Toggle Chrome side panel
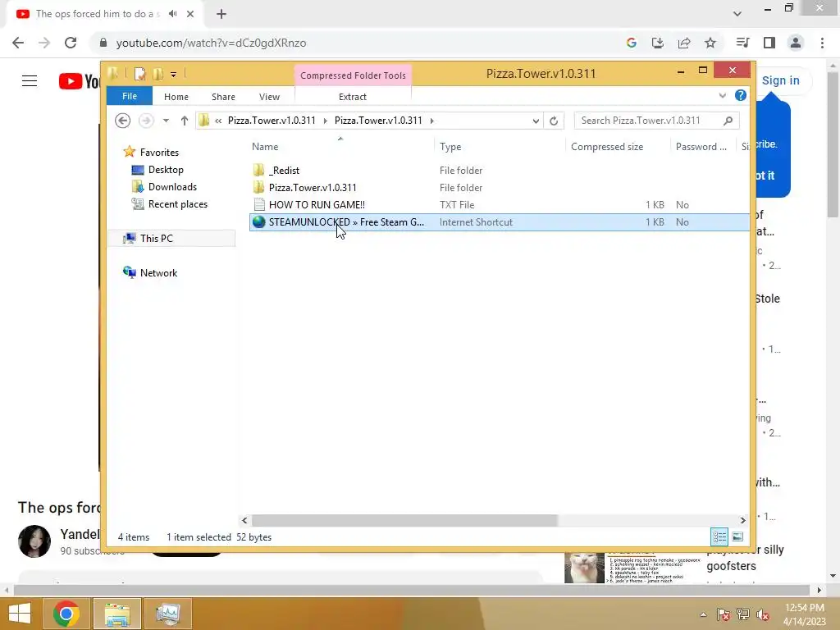The width and height of the screenshot is (840, 630). click(769, 43)
